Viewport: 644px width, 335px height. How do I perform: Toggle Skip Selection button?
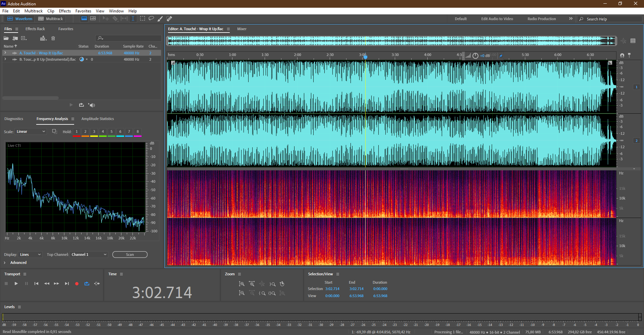(97, 284)
